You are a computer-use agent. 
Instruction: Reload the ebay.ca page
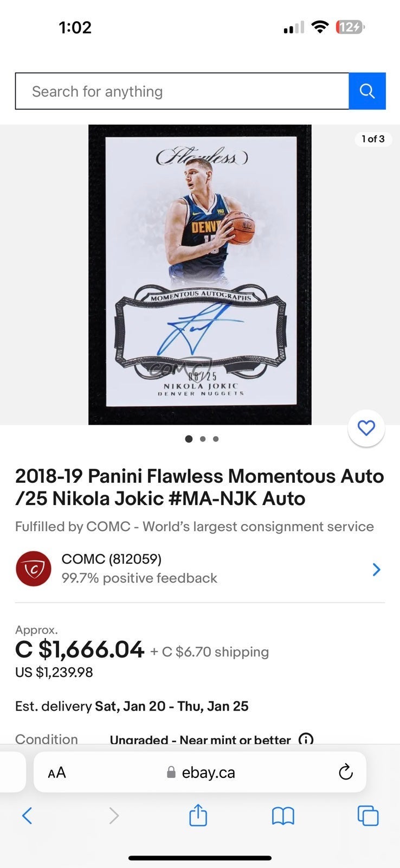click(x=345, y=772)
